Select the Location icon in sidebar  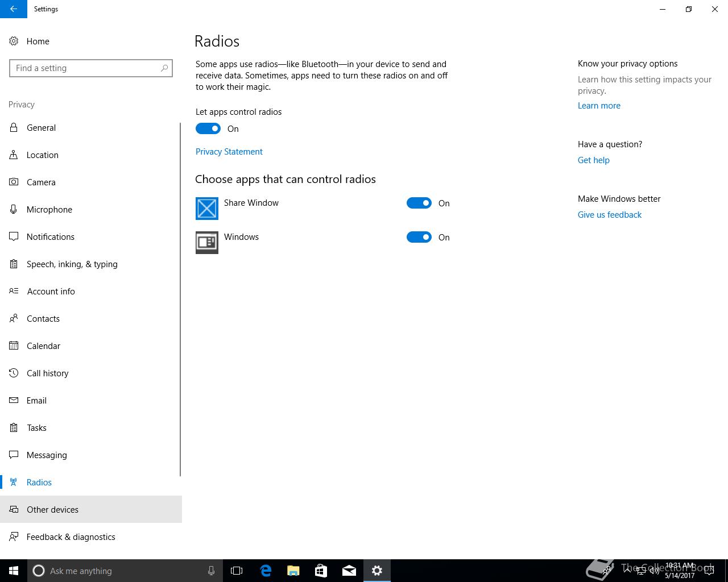tap(14, 155)
